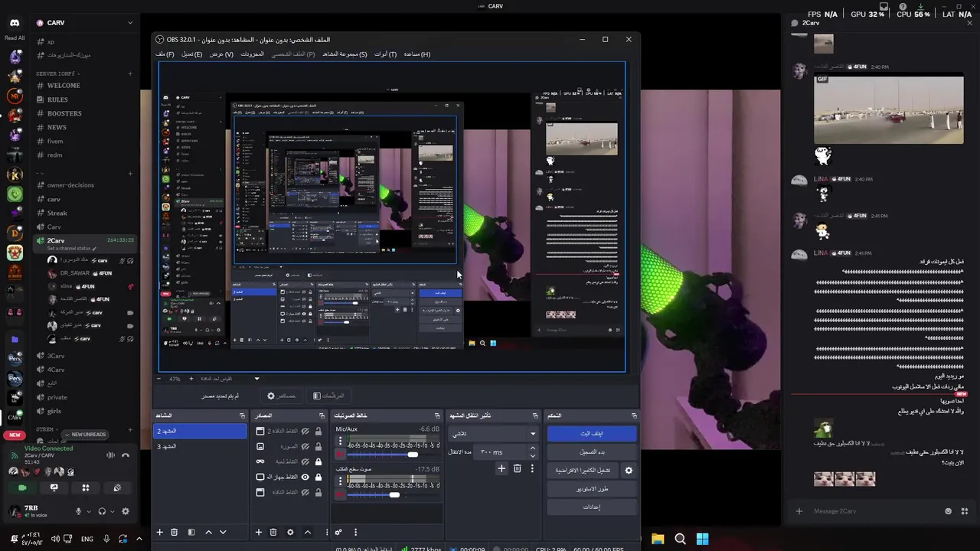This screenshot has width=980, height=551.
Task: Add a new source with plus icon
Action: [259, 532]
